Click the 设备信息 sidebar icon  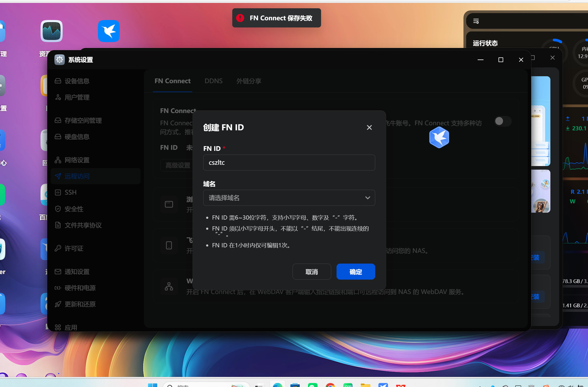coord(58,81)
